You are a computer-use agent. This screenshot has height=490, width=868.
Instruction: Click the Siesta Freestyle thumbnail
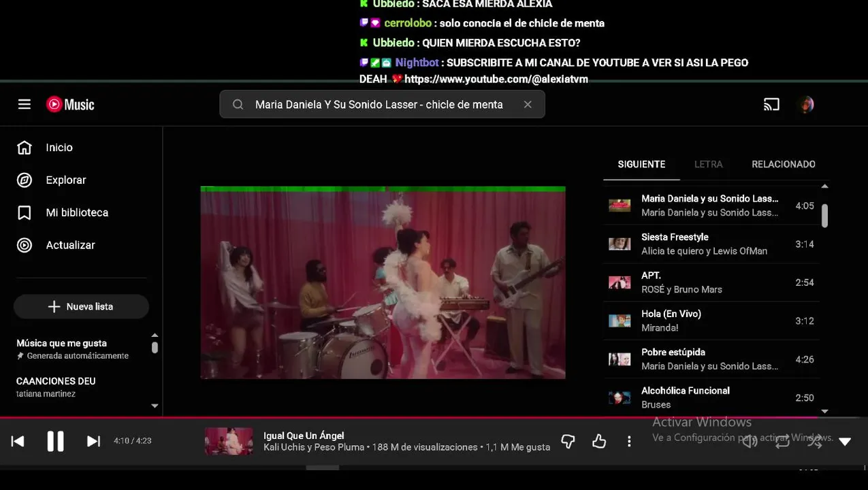(x=620, y=244)
